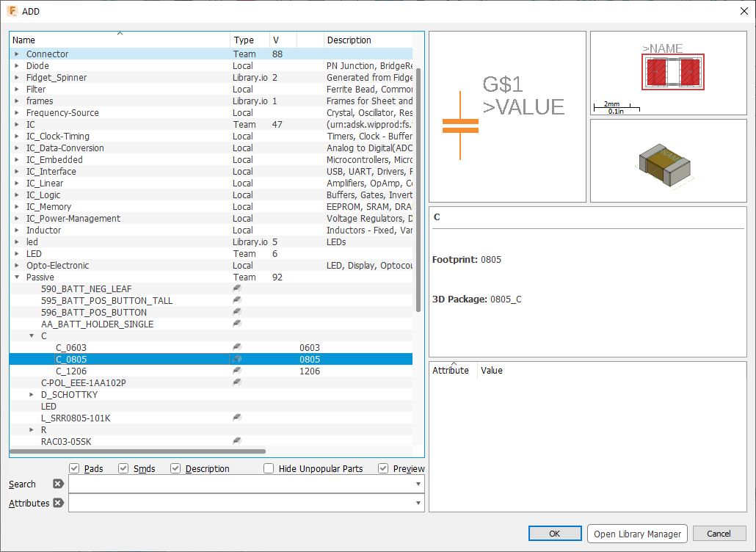Click the pencil icon beside C-POL_EEE-1AA102P
Viewport: 756px width, 552px height.
coord(236,382)
